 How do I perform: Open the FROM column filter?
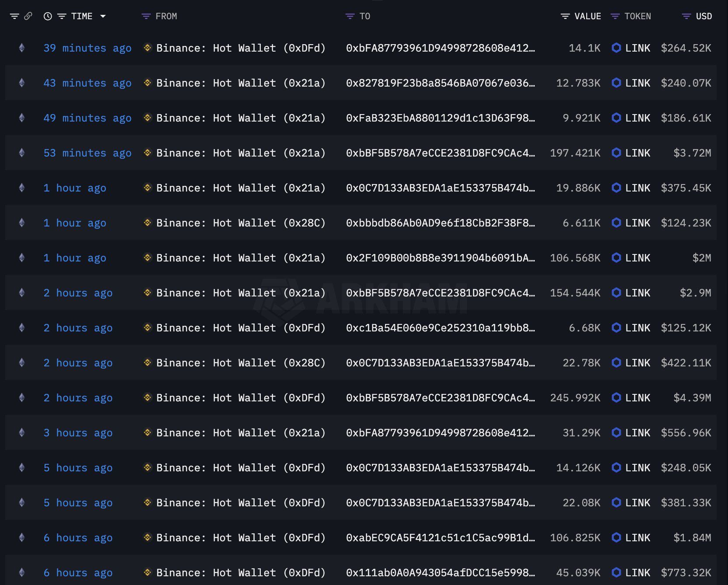point(146,16)
